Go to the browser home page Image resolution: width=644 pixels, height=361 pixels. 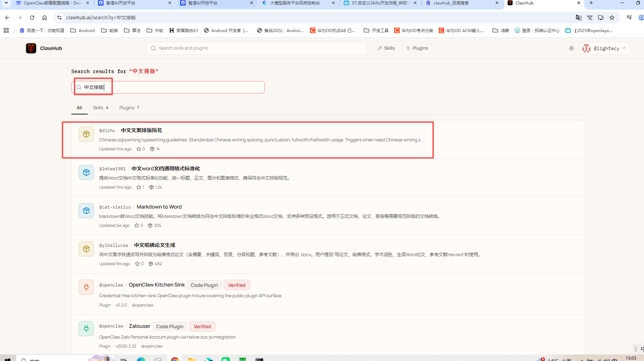(x=45, y=18)
